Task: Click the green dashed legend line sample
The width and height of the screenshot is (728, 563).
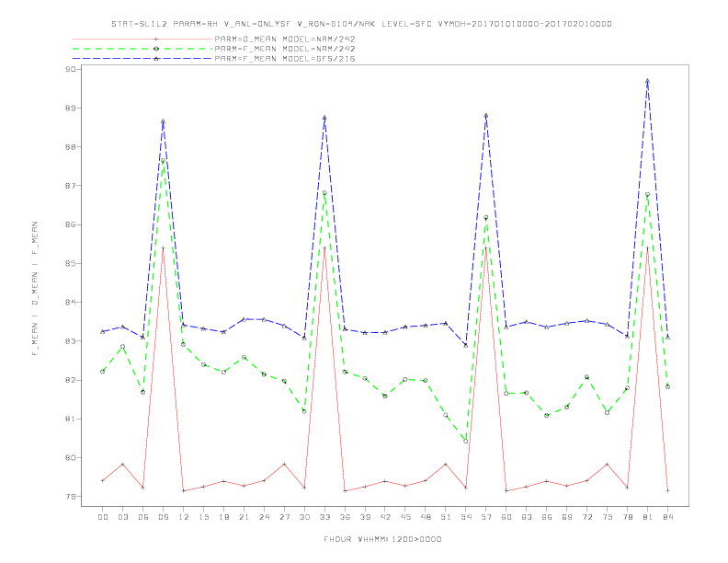Action: 142,49
